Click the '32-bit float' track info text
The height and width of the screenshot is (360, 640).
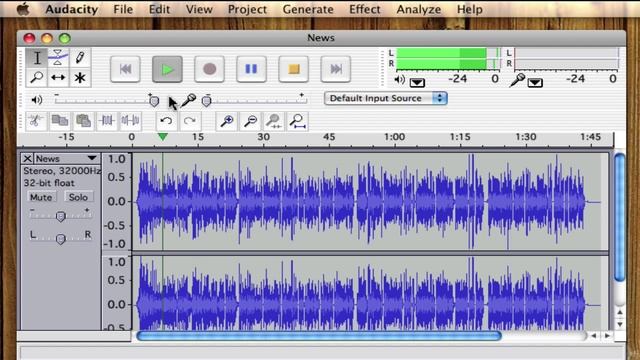[x=49, y=183]
